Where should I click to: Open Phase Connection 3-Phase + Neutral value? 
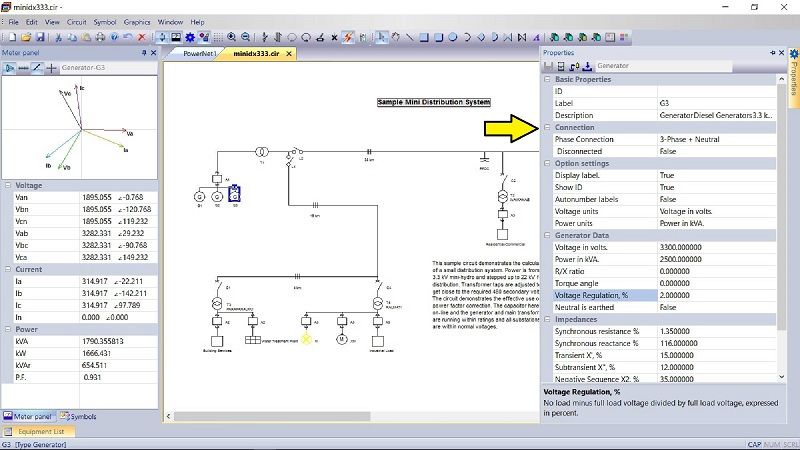(x=716, y=139)
